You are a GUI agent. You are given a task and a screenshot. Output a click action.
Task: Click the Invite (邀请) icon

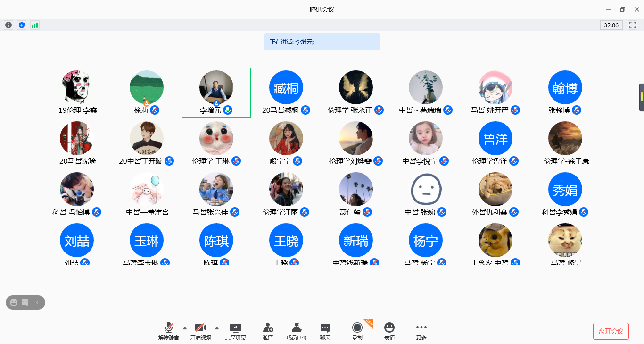[x=268, y=331]
